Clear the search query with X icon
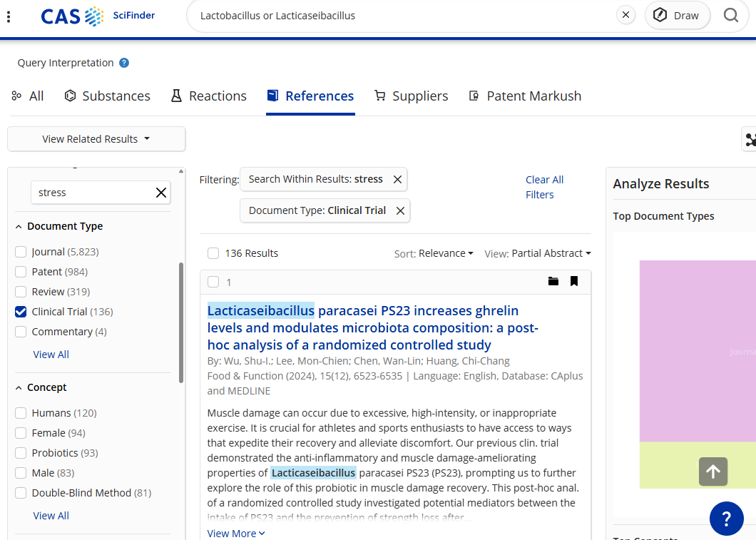This screenshot has height=540, width=756. 625,15
